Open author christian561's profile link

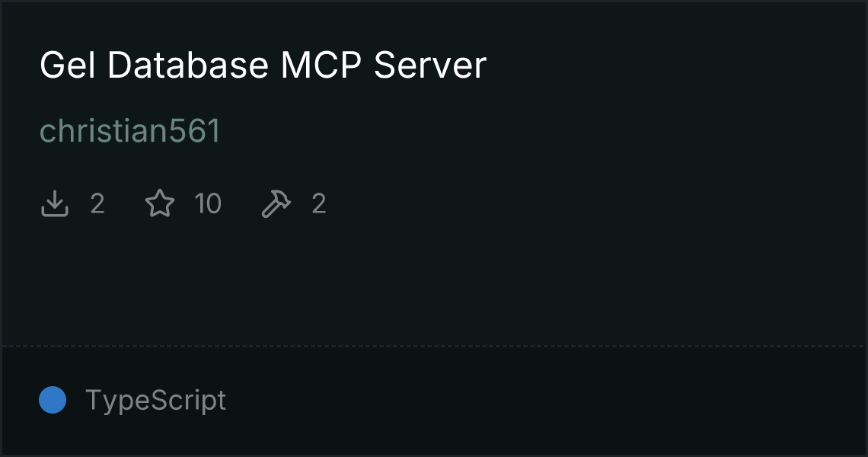pyautogui.click(x=130, y=131)
